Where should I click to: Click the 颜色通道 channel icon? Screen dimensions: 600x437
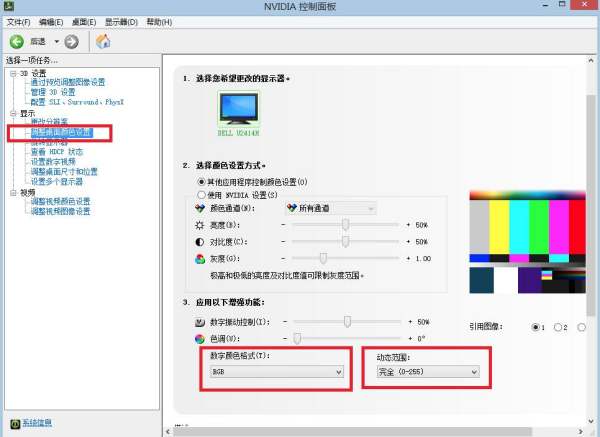click(x=200, y=209)
